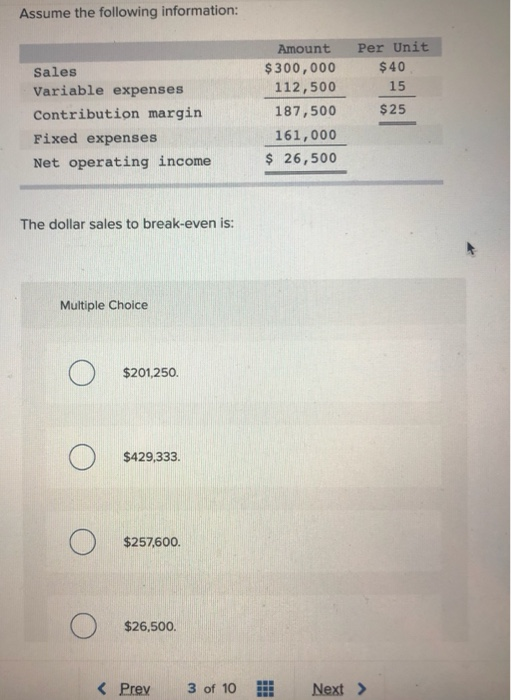Image resolution: width=511 pixels, height=700 pixels.
Task: Click the left chevron beside Prev
Action: (102, 688)
